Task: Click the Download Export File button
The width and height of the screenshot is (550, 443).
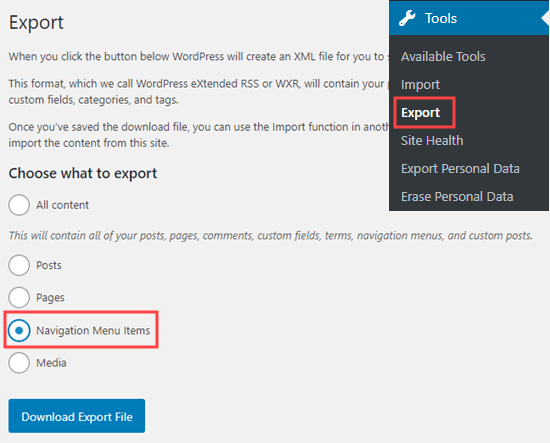Action: 77,416
